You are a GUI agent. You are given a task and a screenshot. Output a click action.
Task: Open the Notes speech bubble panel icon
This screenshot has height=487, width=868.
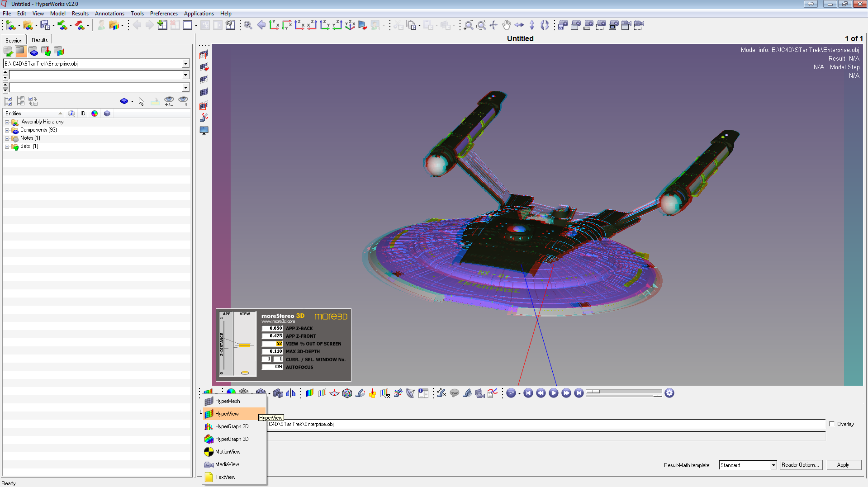tap(455, 393)
